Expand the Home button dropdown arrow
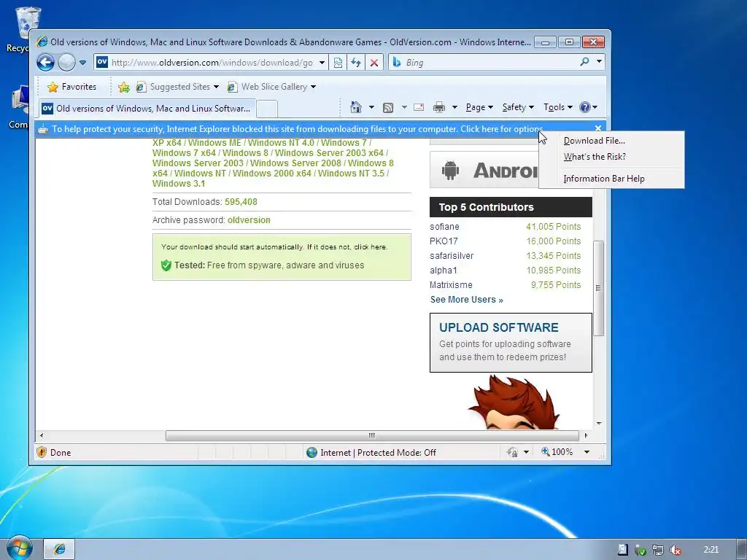747x560 pixels. pos(371,107)
